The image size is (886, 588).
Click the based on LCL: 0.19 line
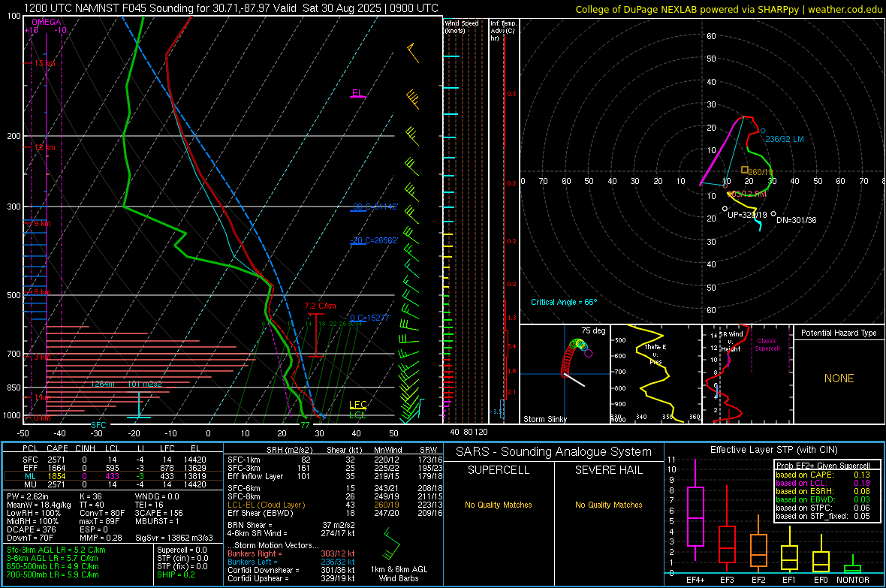point(823,483)
